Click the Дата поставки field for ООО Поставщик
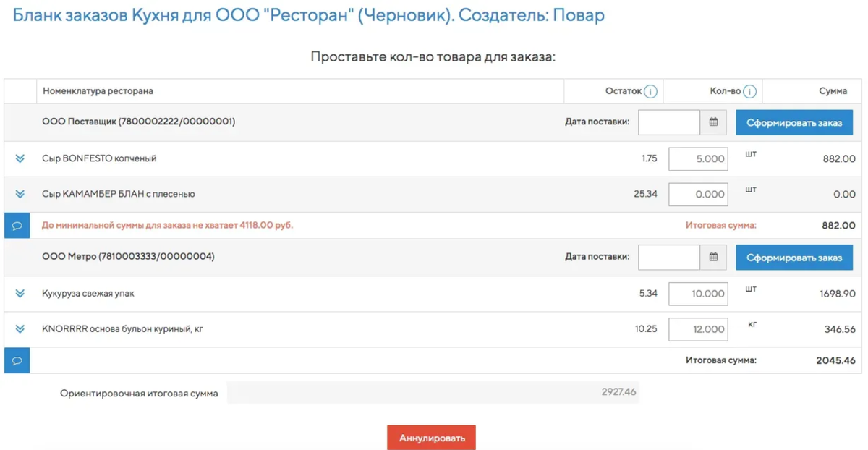 669,122
